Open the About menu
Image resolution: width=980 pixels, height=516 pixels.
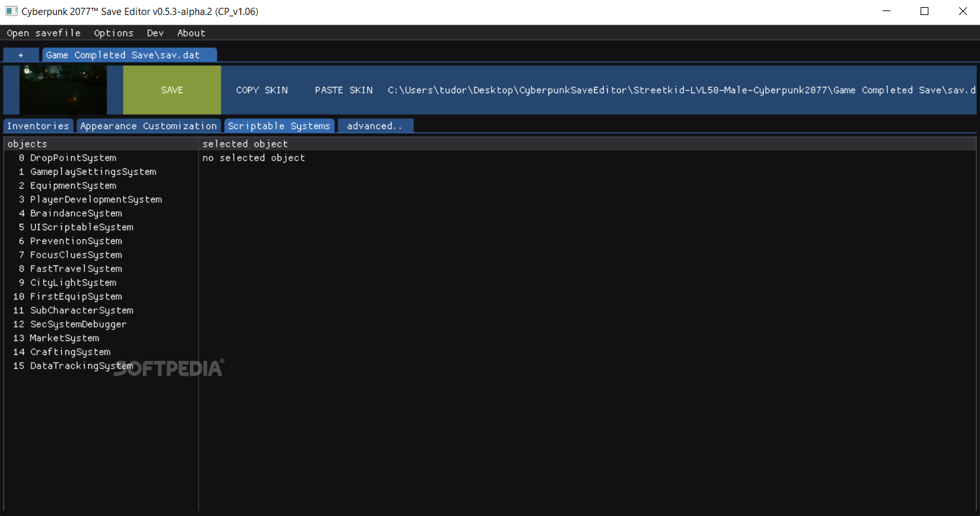click(x=191, y=33)
